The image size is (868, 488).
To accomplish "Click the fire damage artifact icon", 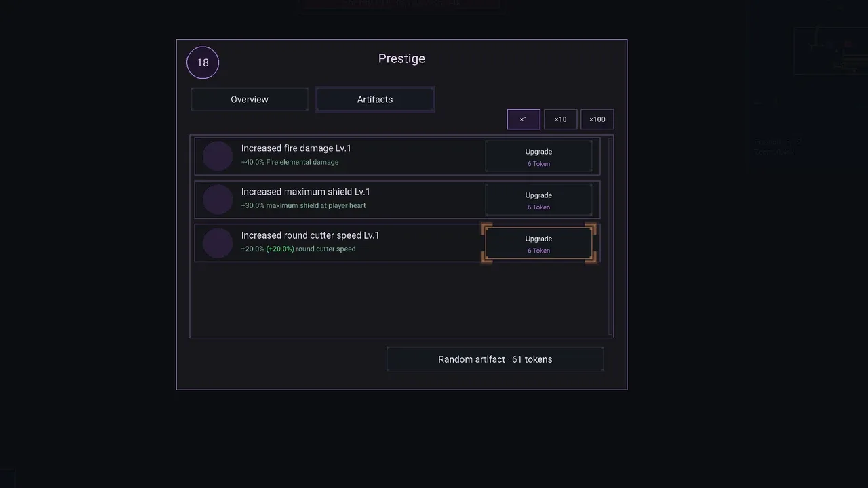I will (x=218, y=156).
